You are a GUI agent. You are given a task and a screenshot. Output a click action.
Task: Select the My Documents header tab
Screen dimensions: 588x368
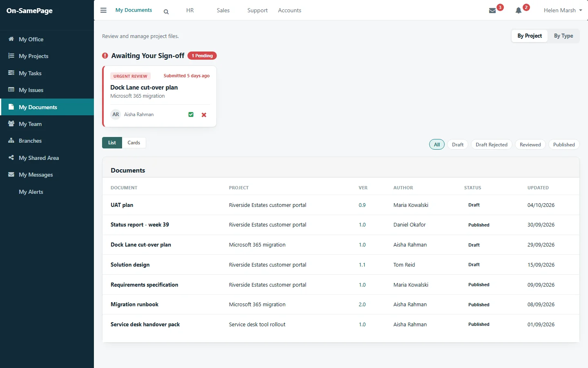(x=134, y=10)
